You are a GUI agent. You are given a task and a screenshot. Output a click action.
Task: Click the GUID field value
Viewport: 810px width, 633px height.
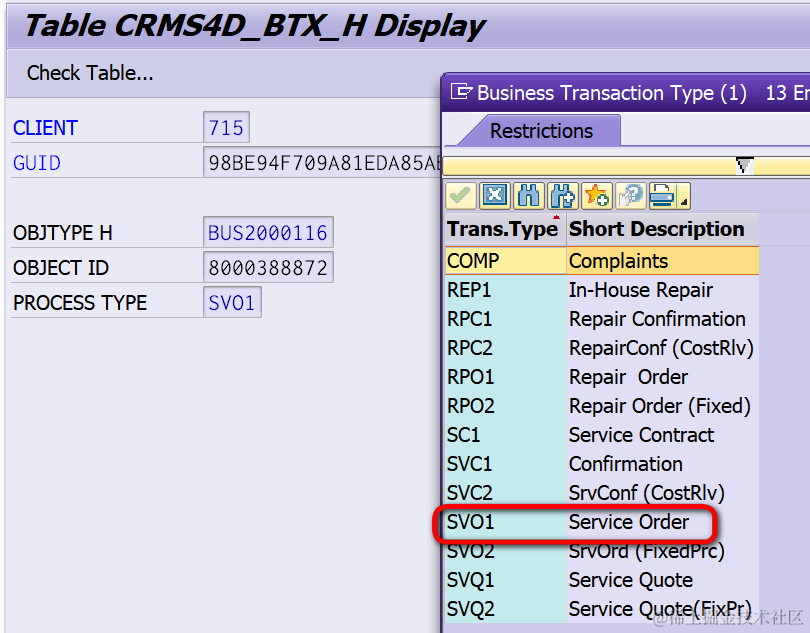pos(322,163)
